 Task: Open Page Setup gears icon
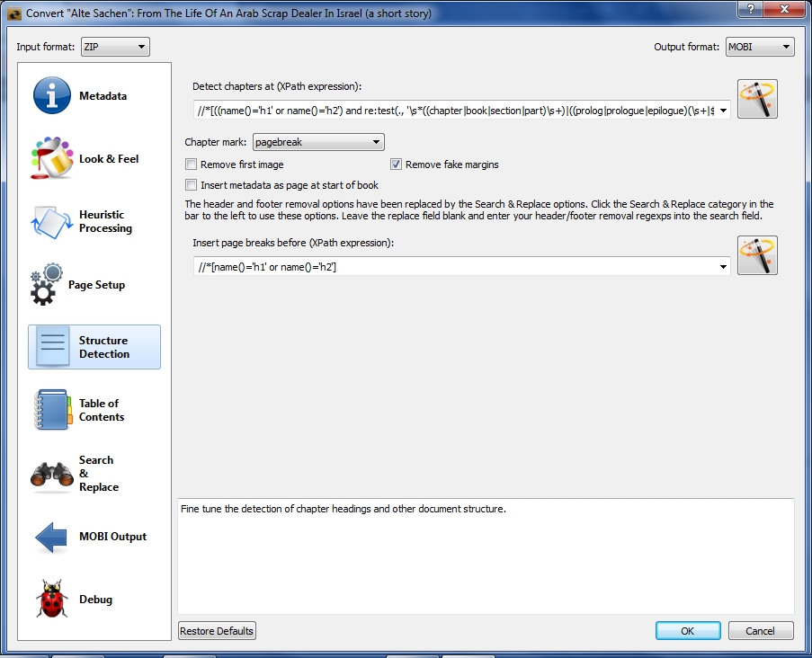pos(46,284)
